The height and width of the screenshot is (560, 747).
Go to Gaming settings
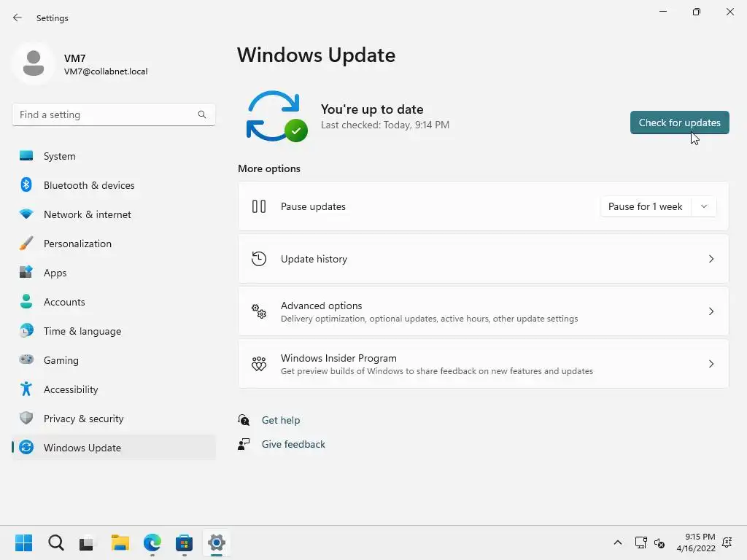tap(114, 359)
